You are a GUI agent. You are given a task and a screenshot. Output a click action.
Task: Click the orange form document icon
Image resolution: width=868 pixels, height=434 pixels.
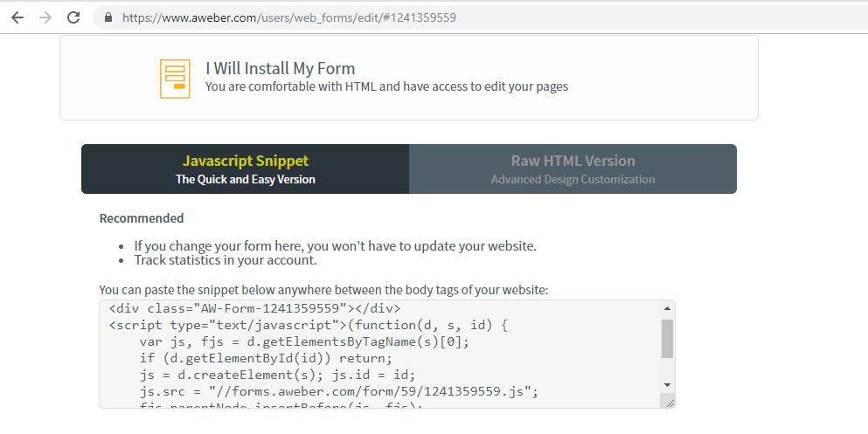pyautogui.click(x=175, y=79)
